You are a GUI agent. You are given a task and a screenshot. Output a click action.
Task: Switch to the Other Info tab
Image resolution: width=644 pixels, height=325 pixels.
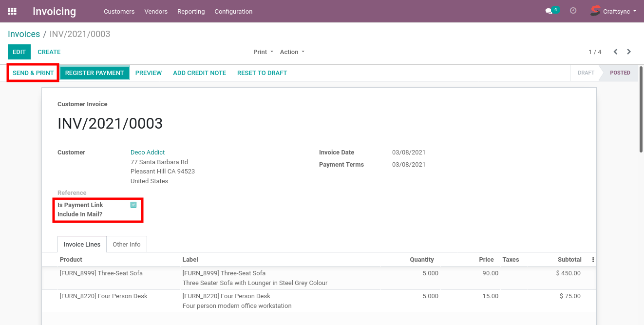click(x=126, y=245)
